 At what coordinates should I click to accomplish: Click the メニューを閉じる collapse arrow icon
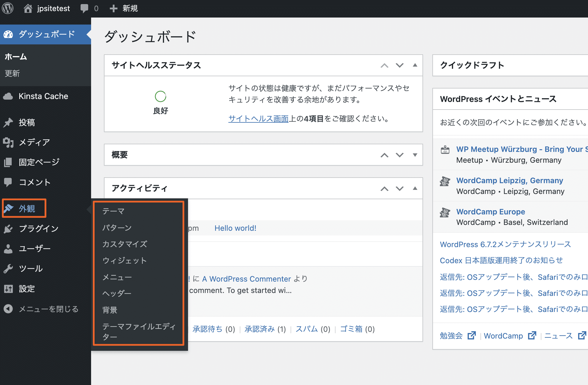[x=8, y=309]
